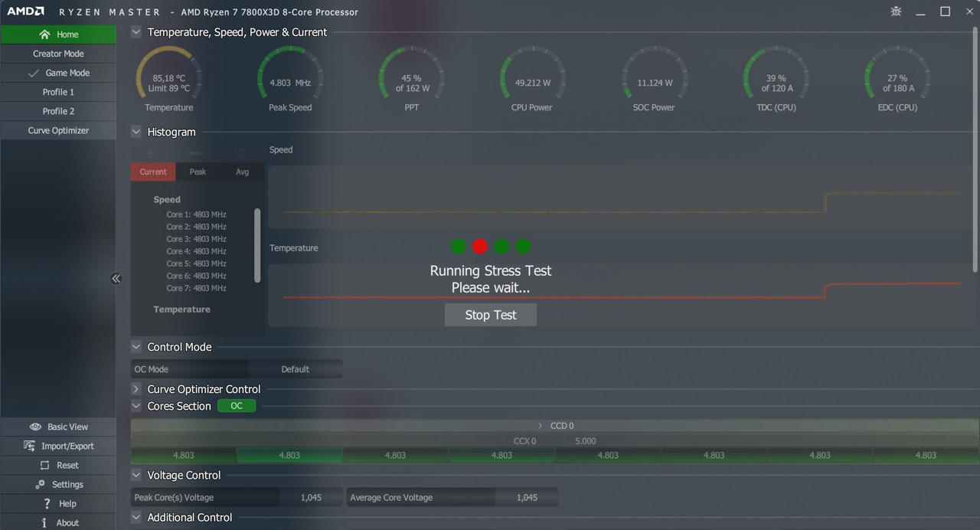Click the TDC (CPU) gauge
Viewport: 980px width, 530px height.
pyautogui.click(x=776, y=79)
